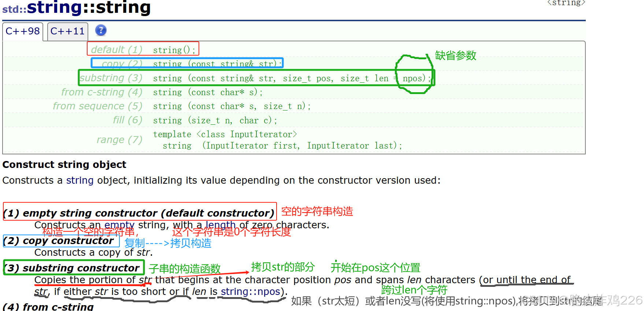Click the 'default (1)' constructor label
Viewport: 644px width, 311px height.
117,49
